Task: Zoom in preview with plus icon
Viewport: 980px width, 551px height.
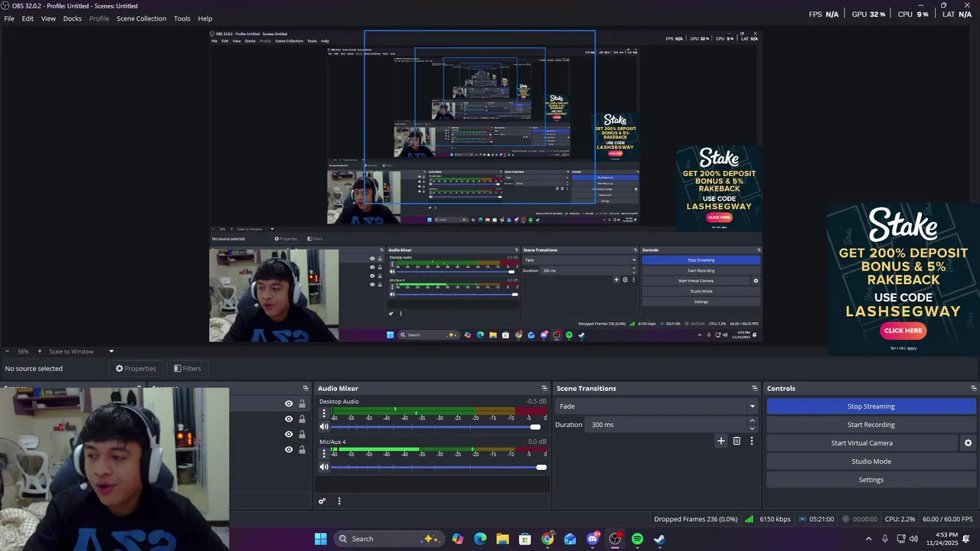Action: (40, 351)
